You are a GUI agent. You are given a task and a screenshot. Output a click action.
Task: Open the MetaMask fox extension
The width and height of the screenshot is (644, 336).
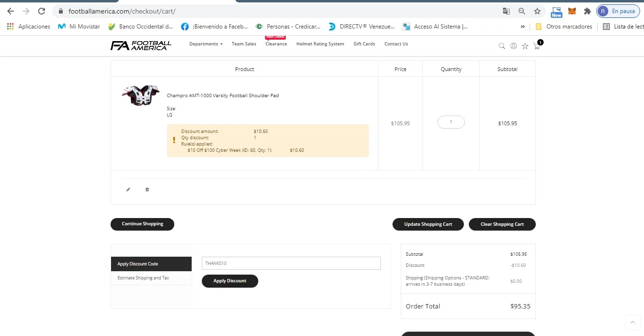click(x=572, y=11)
